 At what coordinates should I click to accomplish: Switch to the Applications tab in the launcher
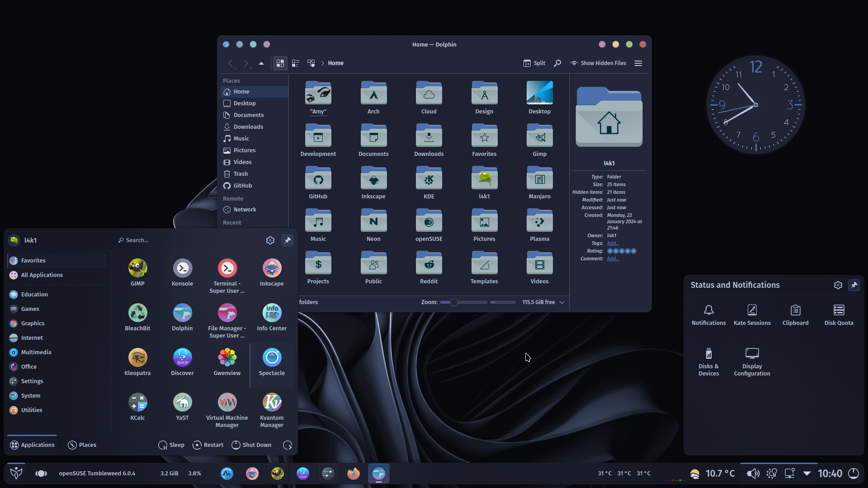32,445
